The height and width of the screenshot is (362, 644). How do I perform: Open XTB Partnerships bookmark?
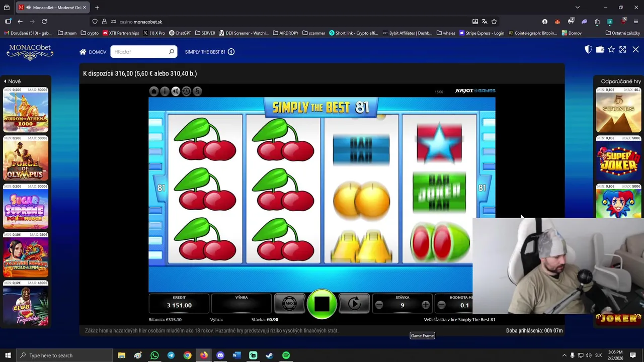click(121, 33)
